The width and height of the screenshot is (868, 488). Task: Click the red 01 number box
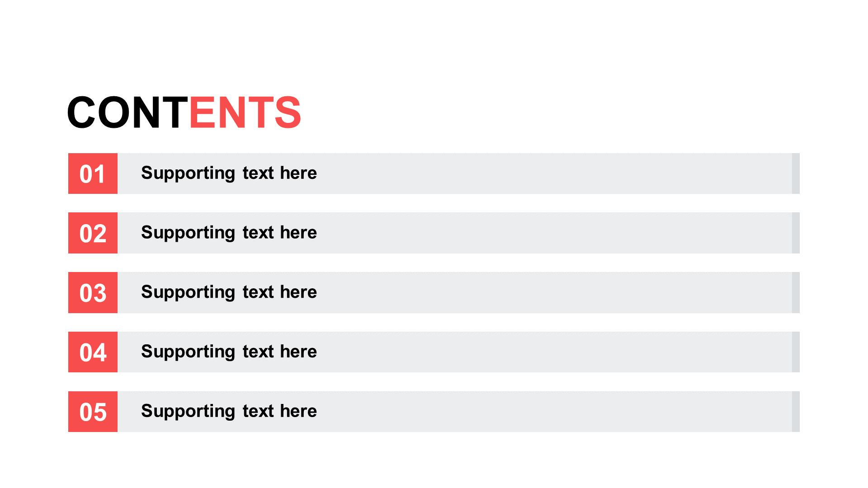pyautogui.click(x=93, y=174)
